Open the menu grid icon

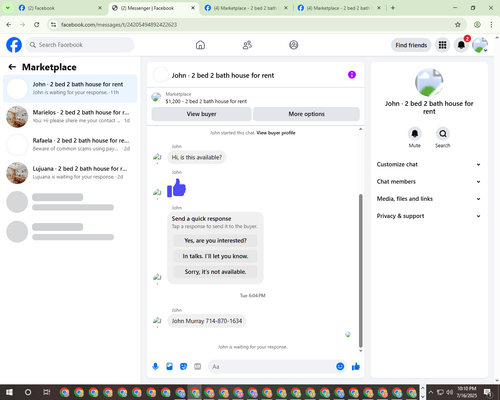(x=442, y=45)
